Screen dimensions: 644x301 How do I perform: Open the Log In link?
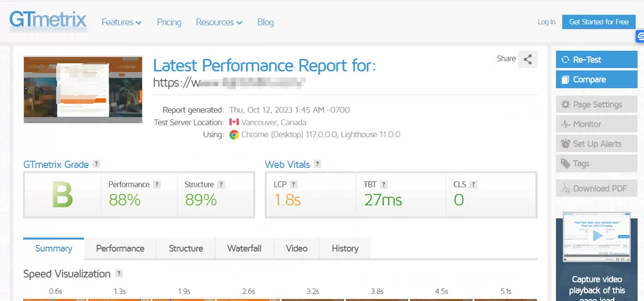click(546, 22)
